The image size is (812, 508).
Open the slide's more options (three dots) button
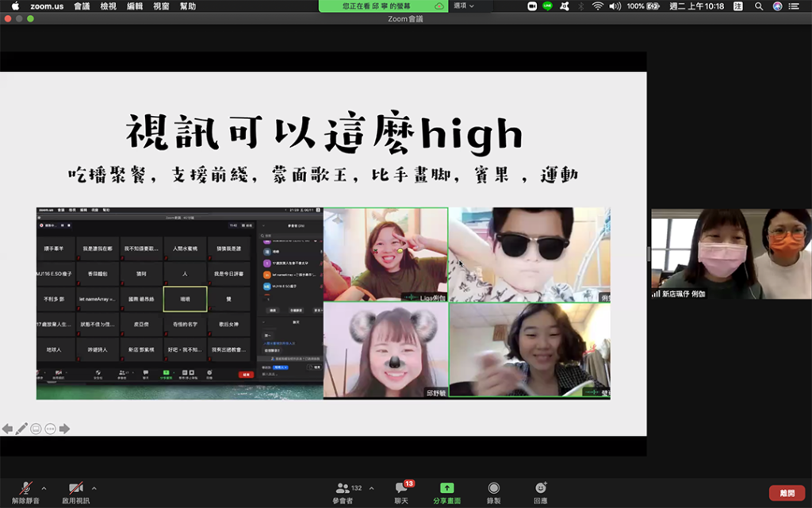pyautogui.click(x=50, y=429)
